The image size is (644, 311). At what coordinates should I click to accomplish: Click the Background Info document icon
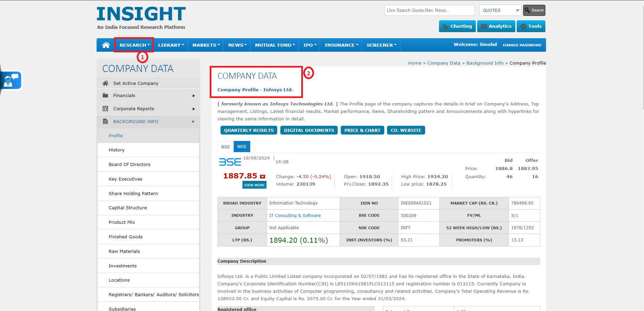click(105, 121)
